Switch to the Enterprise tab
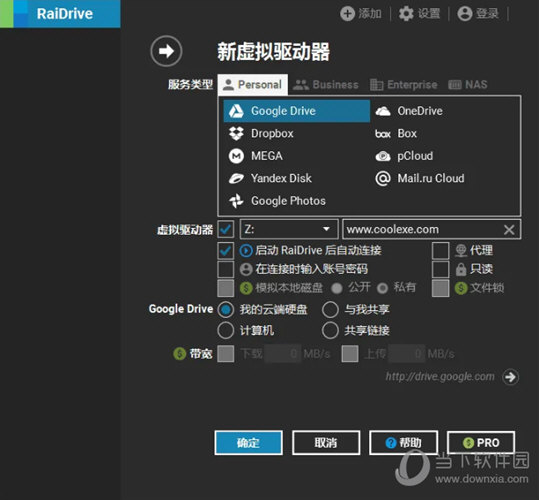The image size is (539, 500). point(404,85)
